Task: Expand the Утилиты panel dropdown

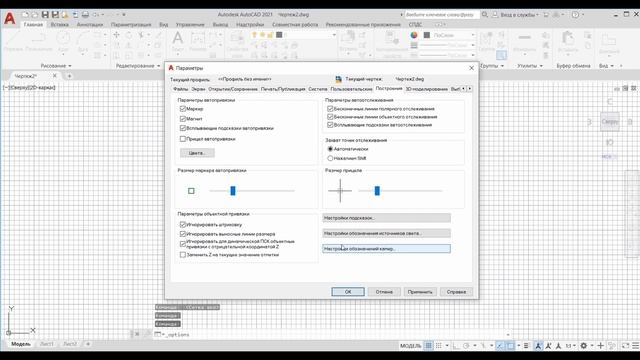Action: point(541,66)
